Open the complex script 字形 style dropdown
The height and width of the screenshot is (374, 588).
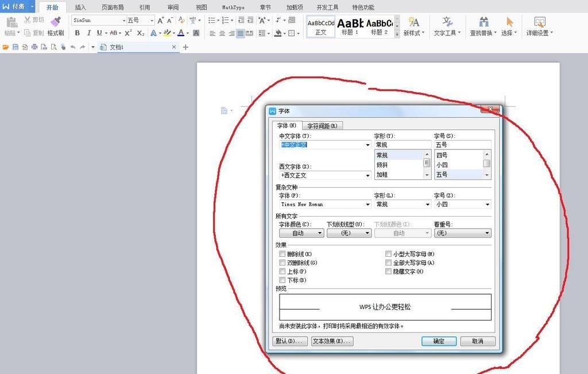(x=427, y=205)
